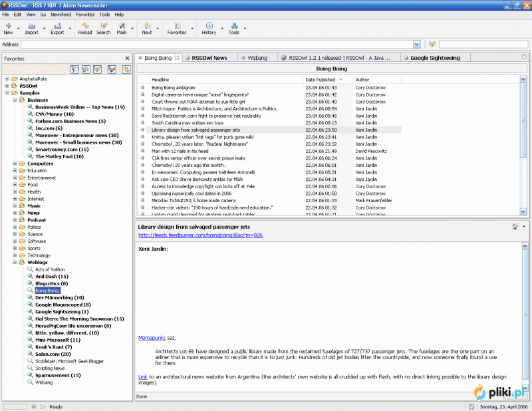Close the Boing Boing tab
Viewport: 532px width, 411px height.
(177, 58)
